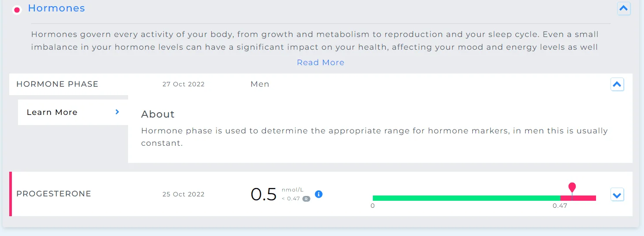The width and height of the screenshot is (644, 236).
Task: Click the blue info icon next to Progesterone value
Action: click(x=319, y=194)
